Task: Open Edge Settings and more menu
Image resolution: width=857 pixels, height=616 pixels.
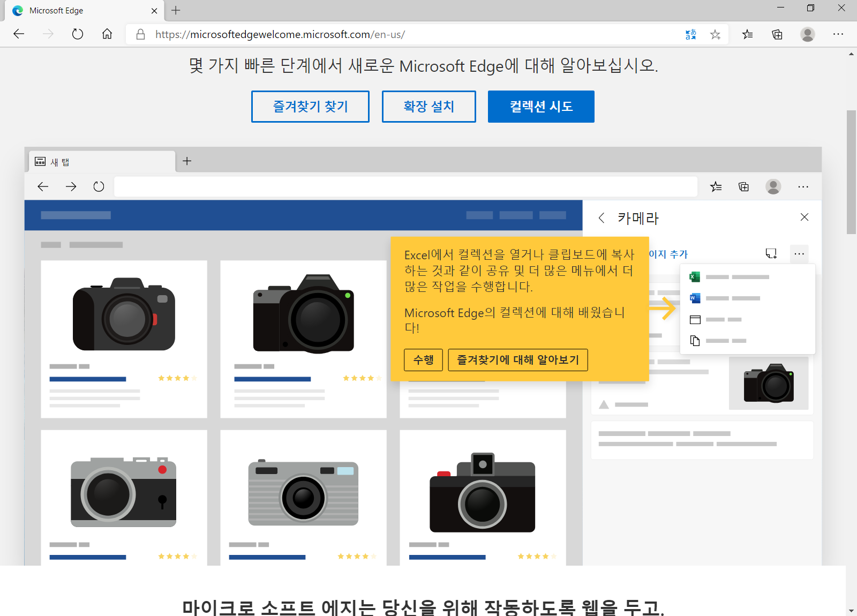Action: tap(838, 34)
